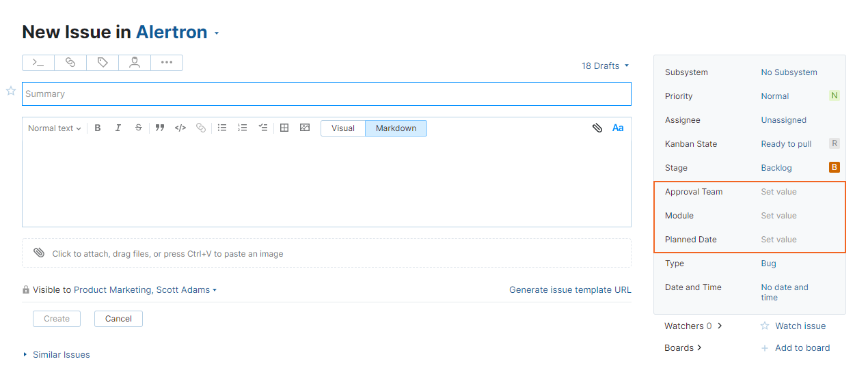868x370 pixels.
Task: Click the paperclip attach icon in editor toolbar
Action: click(597, 128)
